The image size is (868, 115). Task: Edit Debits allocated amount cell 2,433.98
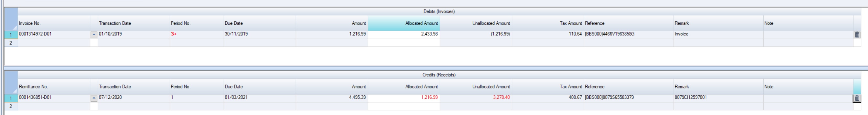pos(404,34)
